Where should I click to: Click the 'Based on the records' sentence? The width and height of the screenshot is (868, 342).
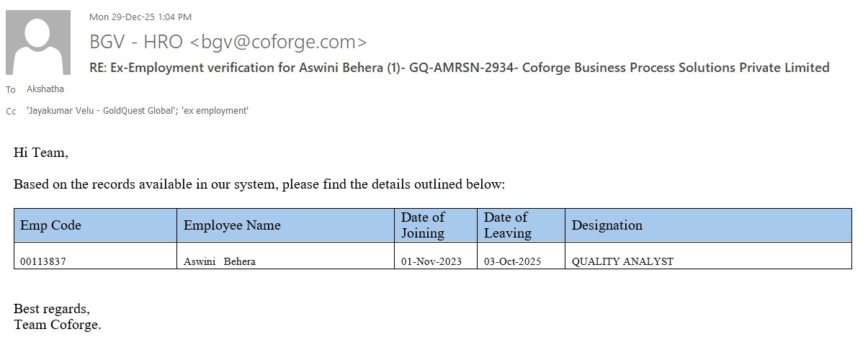[x=259, y=184]
